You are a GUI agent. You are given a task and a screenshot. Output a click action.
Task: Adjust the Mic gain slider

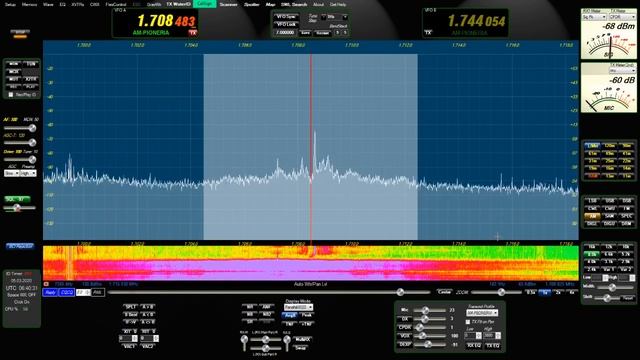point(429,310)
